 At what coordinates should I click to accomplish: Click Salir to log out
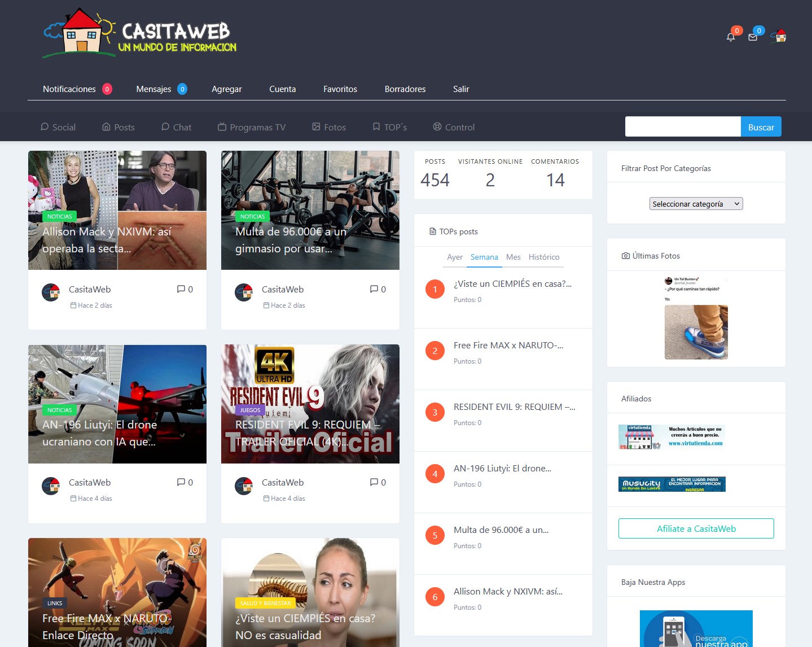[x=460, y=89]
